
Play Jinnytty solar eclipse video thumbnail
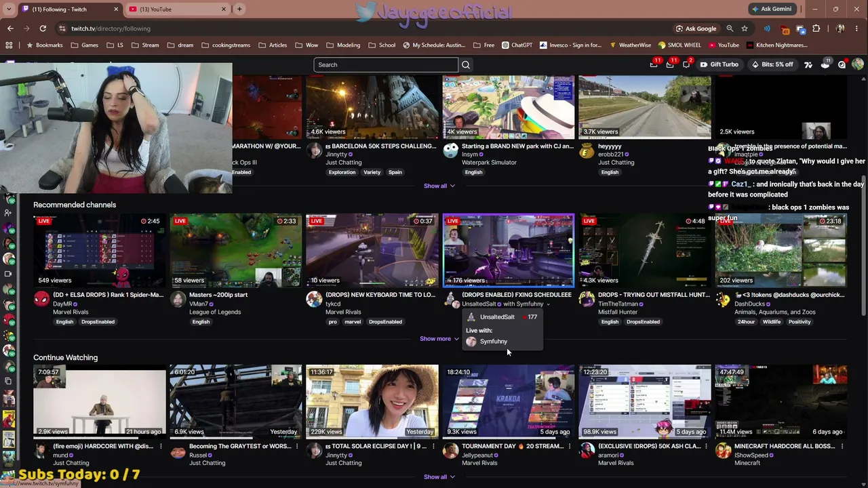[x=372, y=402]
